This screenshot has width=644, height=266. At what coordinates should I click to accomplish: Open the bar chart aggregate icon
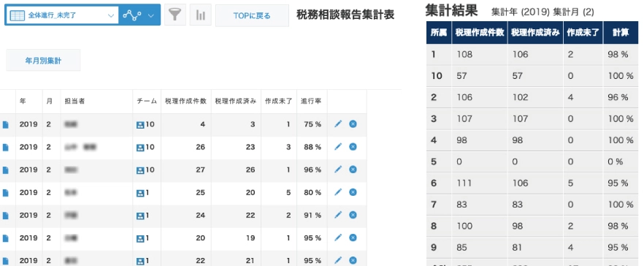(x=200, y=15)
